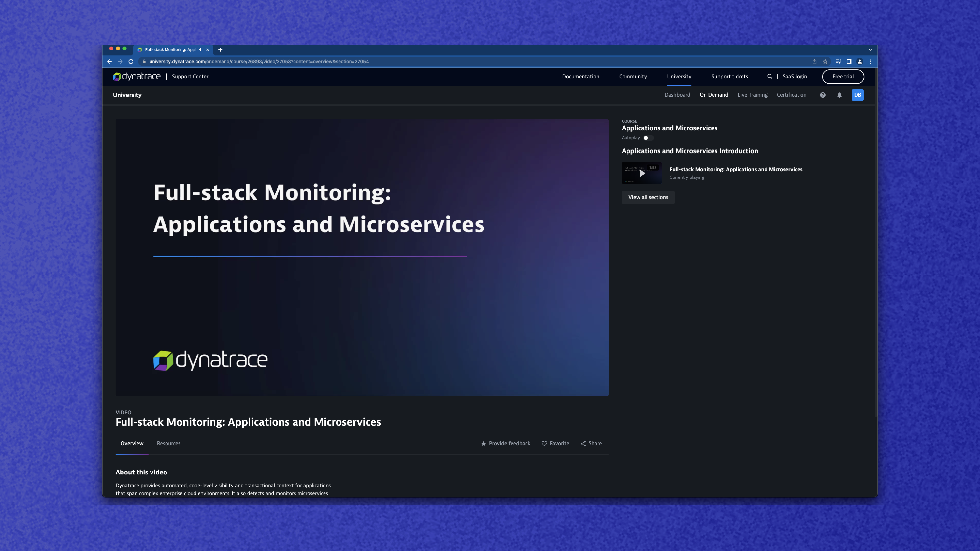
Task: Open the notifications bell icon
Action: tap(839, 95)
